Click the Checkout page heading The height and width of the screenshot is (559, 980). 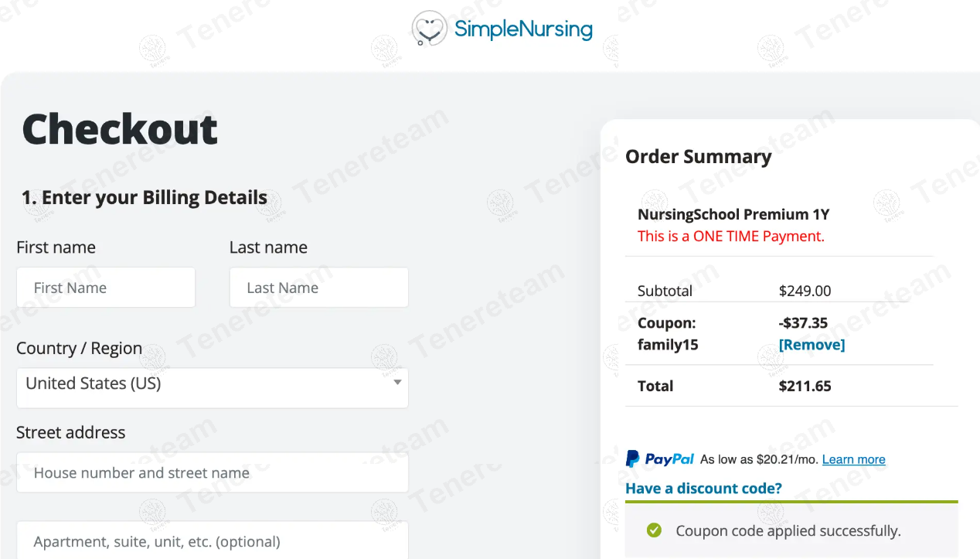click(120, 129)
